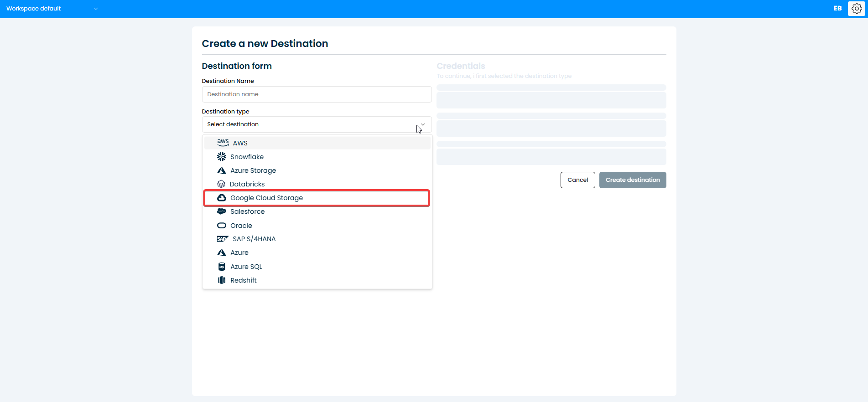Viewport: 868px width, 402px height.
Task: Choose the SAP S/4HANA label
Action: [x=254, y=239]
